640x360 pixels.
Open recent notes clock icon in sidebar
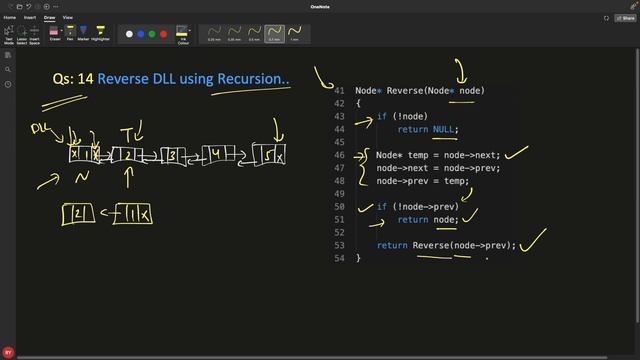8,84
